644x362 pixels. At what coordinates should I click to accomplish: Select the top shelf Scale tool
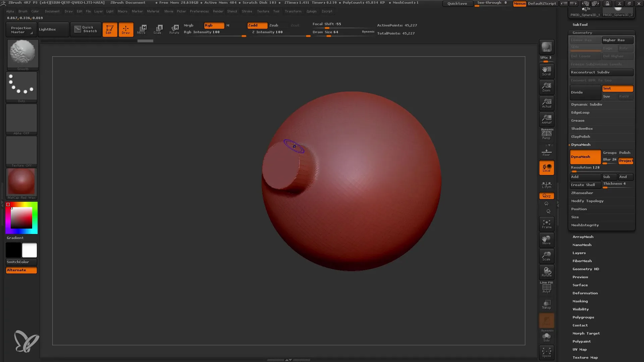click(x=158, y=29)
